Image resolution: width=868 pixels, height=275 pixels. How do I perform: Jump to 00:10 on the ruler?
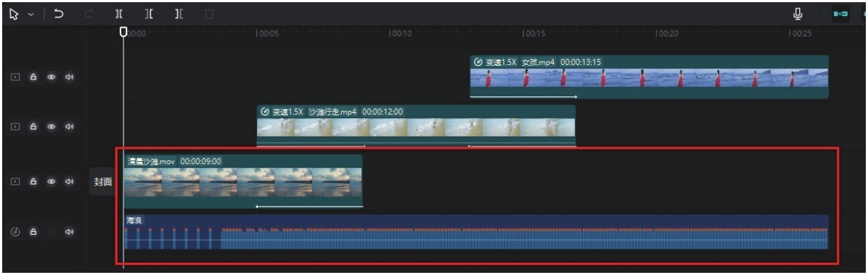click(x=401, y=34)
